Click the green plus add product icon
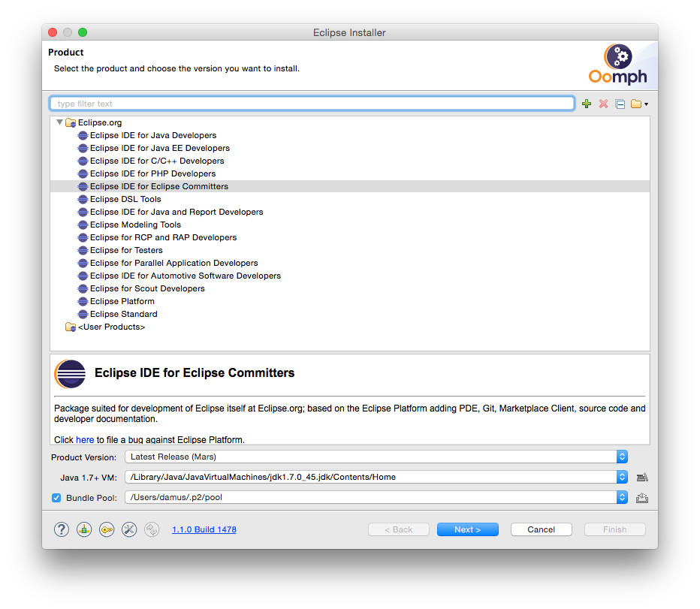This screenshot has width=700, height=609. click(x=587, y=104)
